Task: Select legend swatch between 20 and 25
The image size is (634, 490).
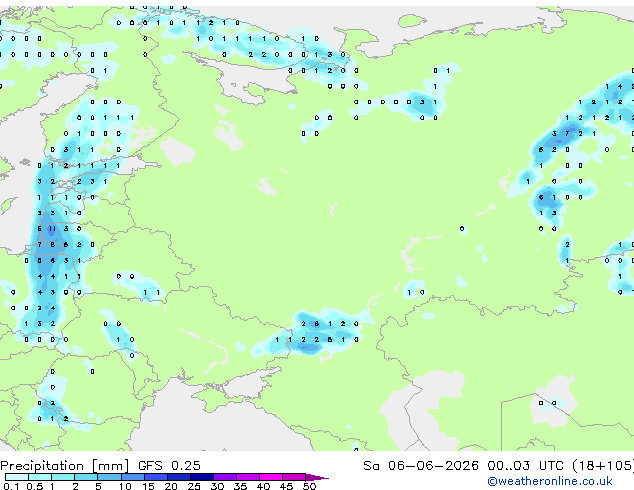Action: tap(179, 477)
